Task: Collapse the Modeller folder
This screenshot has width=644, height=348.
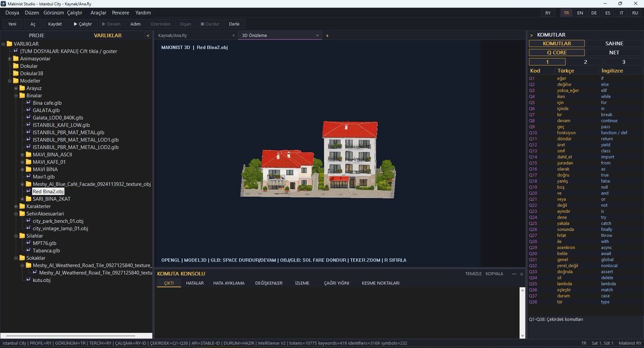Action: pos(10,81)
